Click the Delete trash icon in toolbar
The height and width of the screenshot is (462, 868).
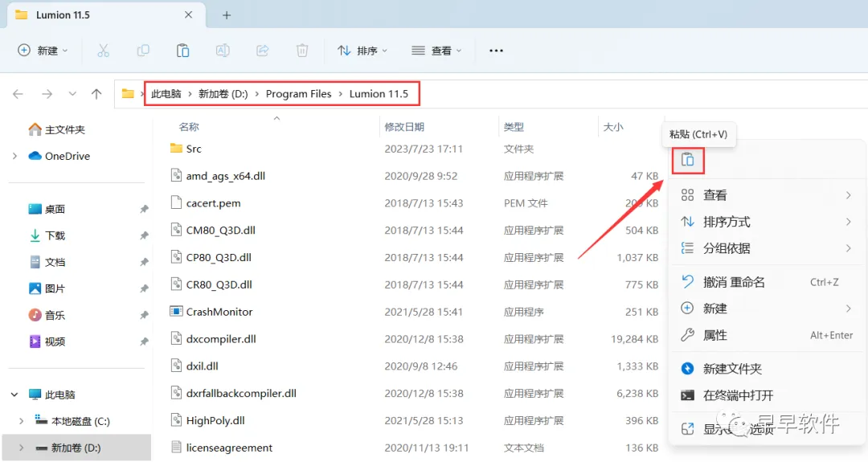(302, 51)
